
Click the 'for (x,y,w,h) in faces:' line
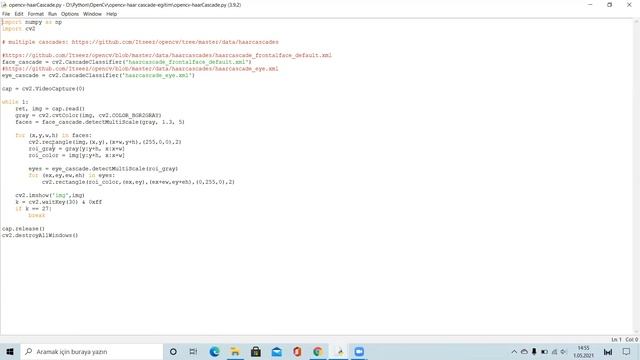53,135
